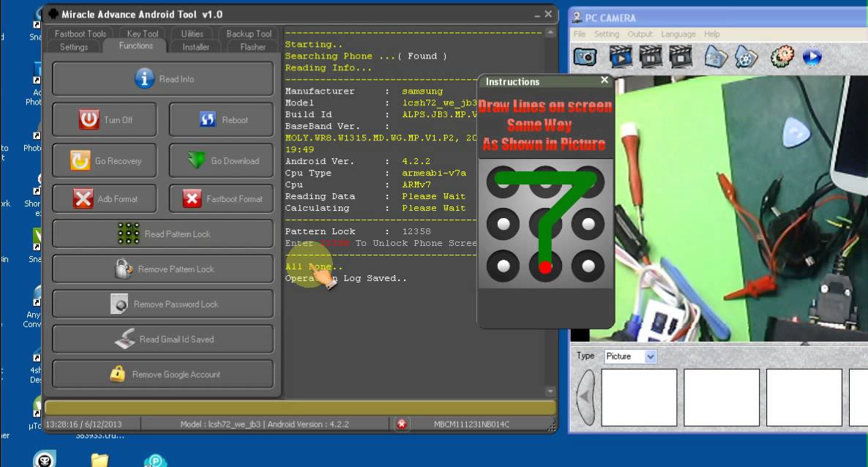Viewport: 868px width, 467px height.
Task: Click Go Recovery button
Action: [x=105, y=160]
